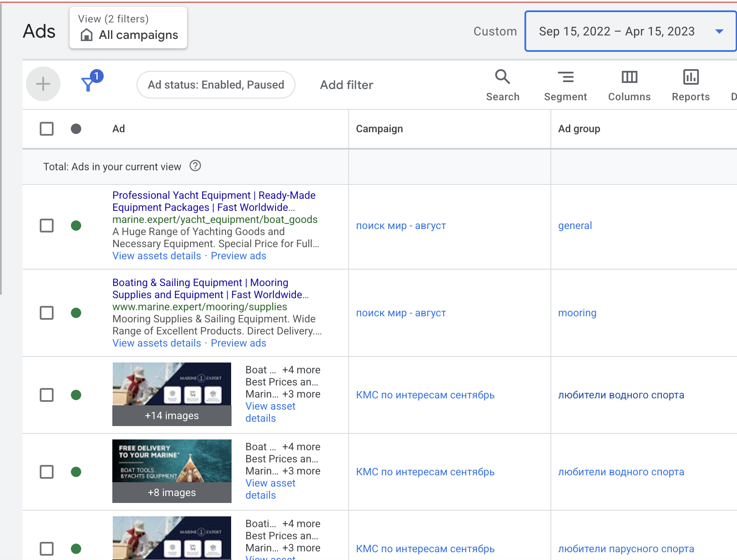Image resolution: width=737 pixels, height=560 pixels.
Task: Sort by Campaign column header
Action: click(x=379, y=129)
